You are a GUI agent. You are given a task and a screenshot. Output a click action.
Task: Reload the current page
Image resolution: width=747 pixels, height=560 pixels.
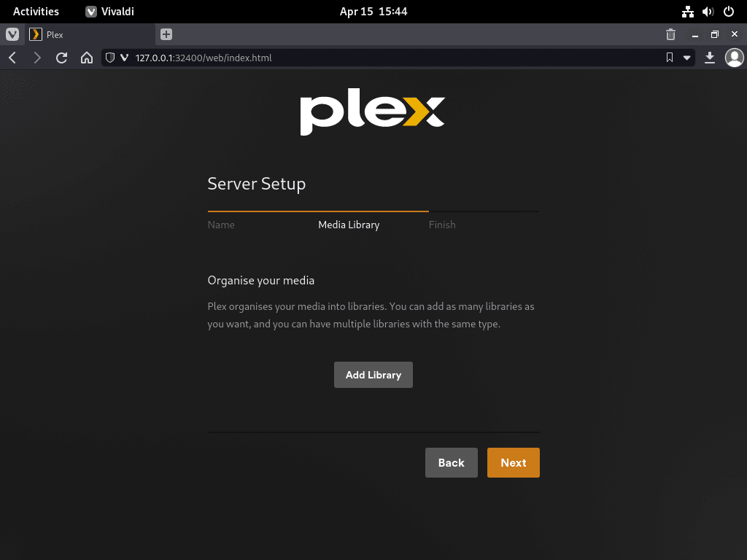(61, 58)
